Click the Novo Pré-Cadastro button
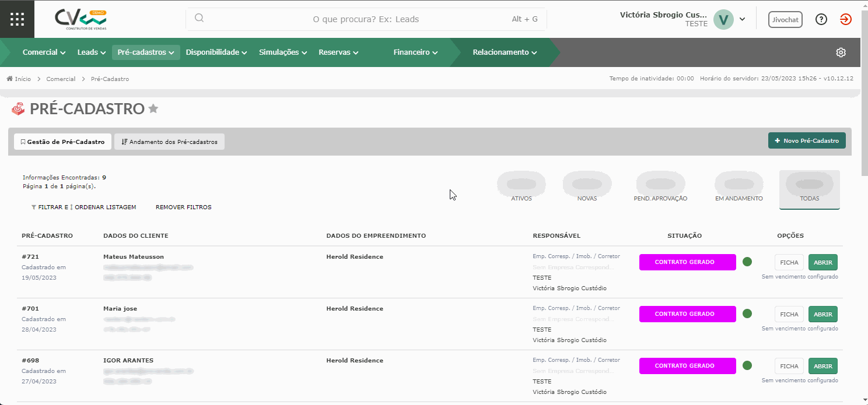868x405 pixels. point(807,140)
